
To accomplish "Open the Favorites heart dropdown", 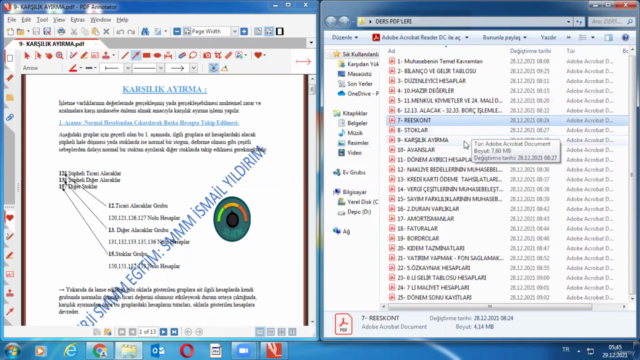I will click(x=265, y=56).
